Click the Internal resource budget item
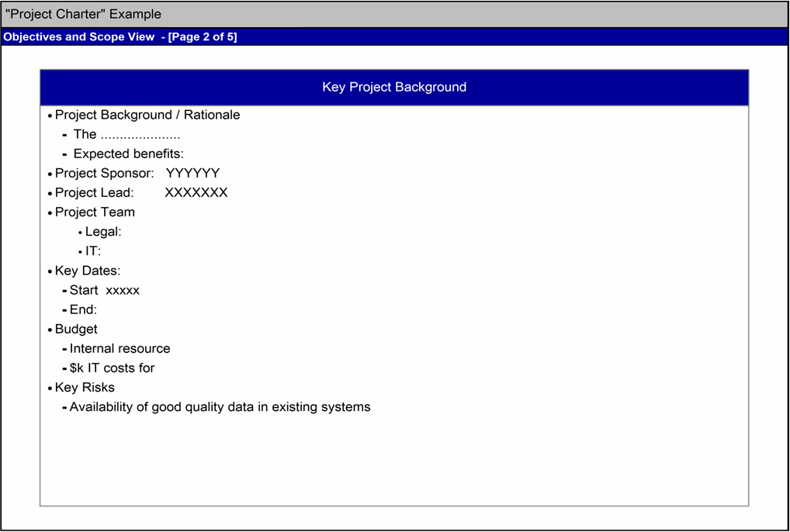The height and width of the screenshot is (532, 790). (120, 348)
